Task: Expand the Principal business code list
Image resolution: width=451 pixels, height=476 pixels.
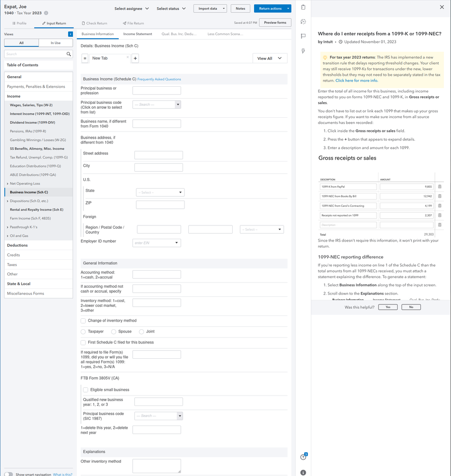Action: pos(178,104)
